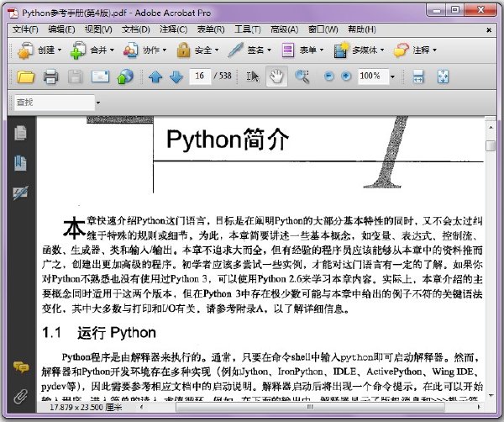Viewport: 504px width, 422px height.
Task: Open the Find (查找) options dropdown arrow
Action: coord(98,103)
